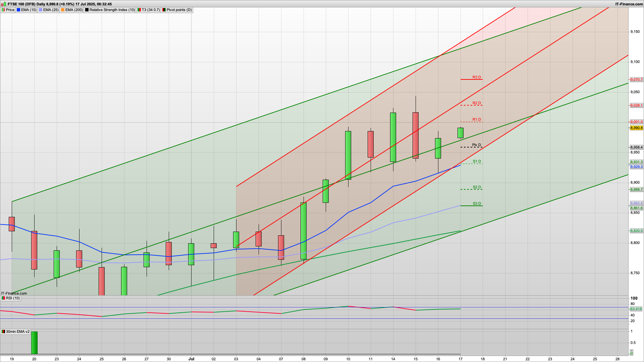The height and width of the screenshot is (362, 644).
Task: Click the blue 8,929.3 EMA price tag
Action: pos(636,167)
